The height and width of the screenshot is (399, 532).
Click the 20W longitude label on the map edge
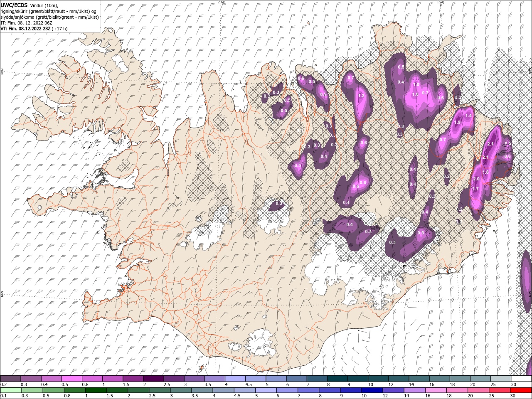click(x=222, y=2)
